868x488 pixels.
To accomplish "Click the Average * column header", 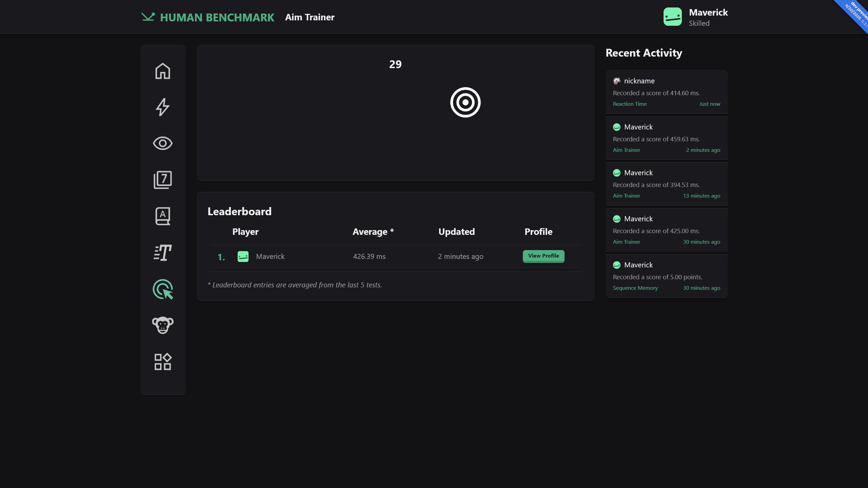I will 373,232.
